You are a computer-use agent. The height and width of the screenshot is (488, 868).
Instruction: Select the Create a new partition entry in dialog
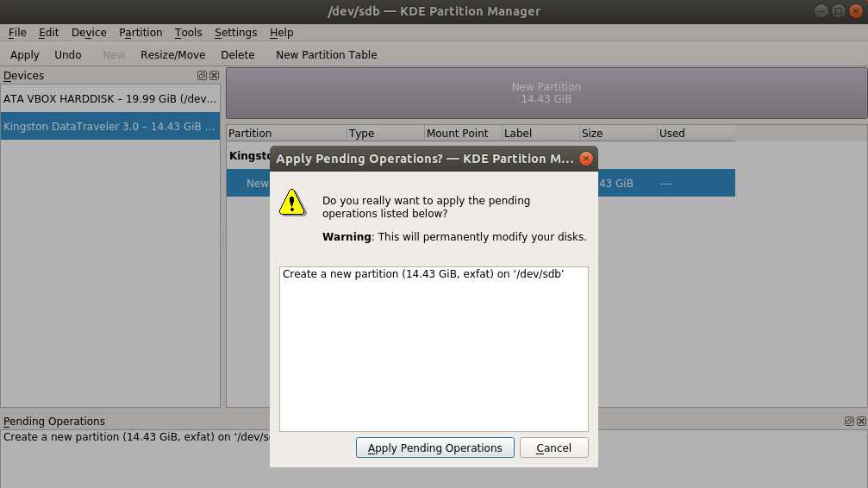[423, 274]
